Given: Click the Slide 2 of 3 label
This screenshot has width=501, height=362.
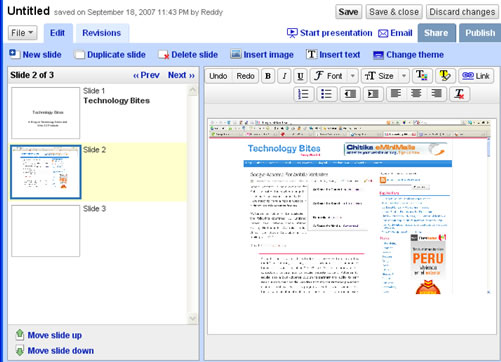Looking at the screenshot, I should 32,75.
